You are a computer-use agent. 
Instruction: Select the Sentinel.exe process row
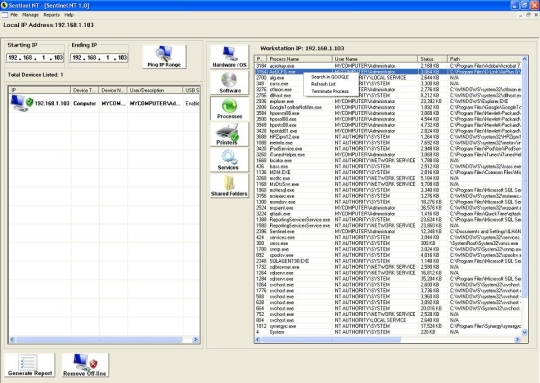[388, 231]
